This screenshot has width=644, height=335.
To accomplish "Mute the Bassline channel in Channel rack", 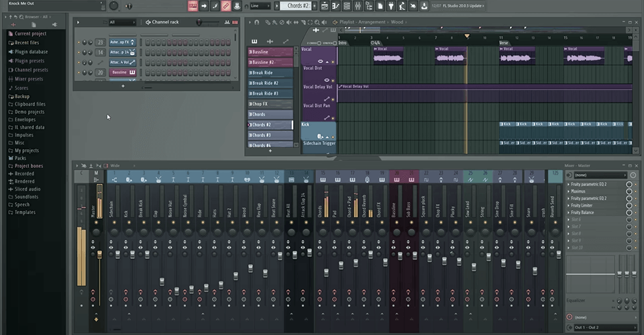I will (79, 73).
